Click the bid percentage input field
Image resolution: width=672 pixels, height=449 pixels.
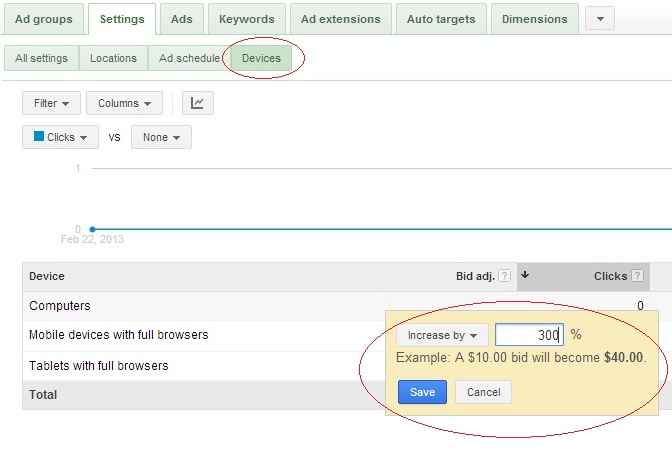tap(529, 335)
